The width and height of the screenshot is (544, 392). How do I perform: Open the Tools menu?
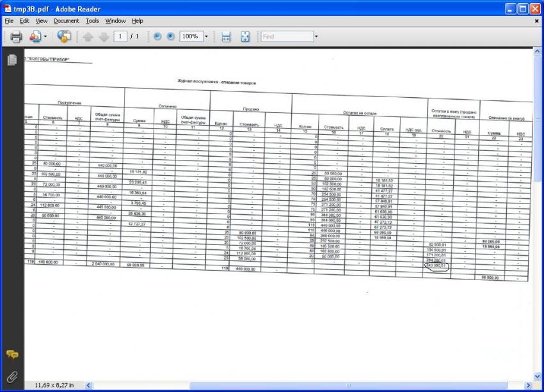[x=92, y=21]
